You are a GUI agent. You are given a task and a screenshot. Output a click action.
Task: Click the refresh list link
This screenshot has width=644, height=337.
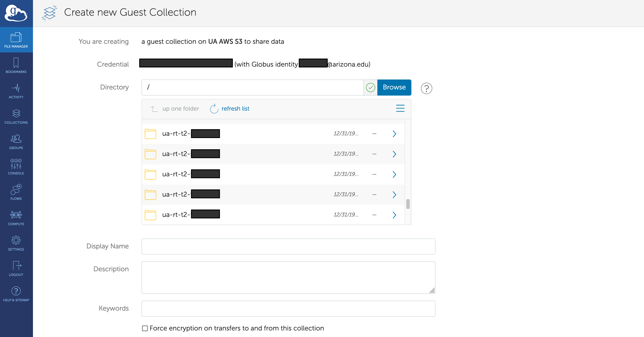click(x=235, y=109)
